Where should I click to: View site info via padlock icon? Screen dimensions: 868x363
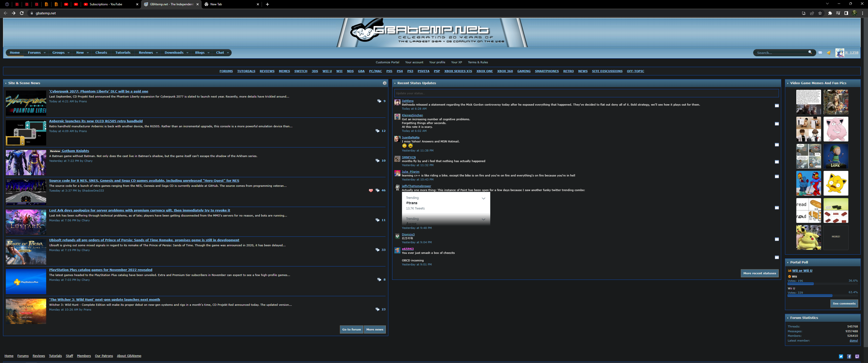(32, 13)
